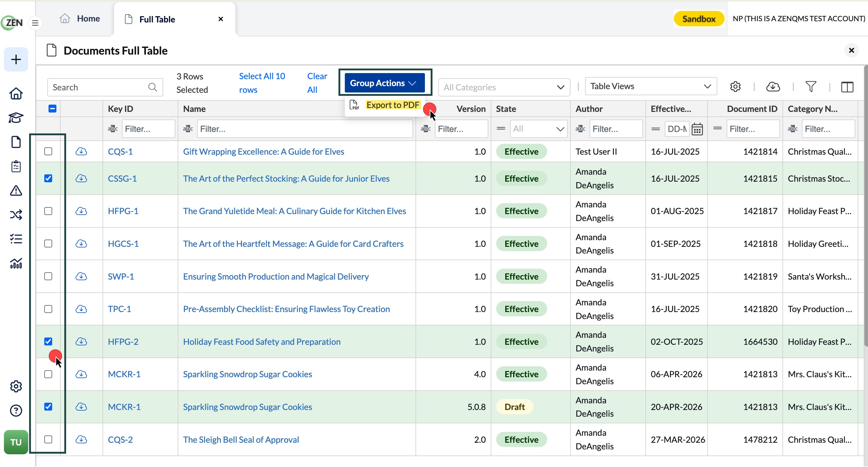The width and height of the screenshot is (868, 467).
Task: Check the HGCS-1 row checkbox
Action: click(x=48, y=244)
